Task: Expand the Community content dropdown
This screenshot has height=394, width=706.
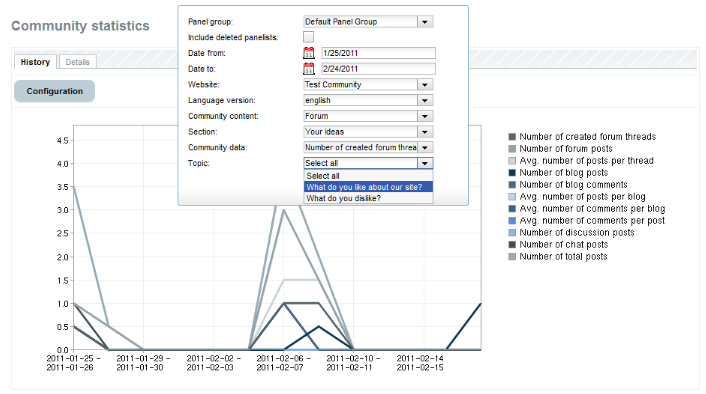Action: pyautogui.click(x=425, y=116)
